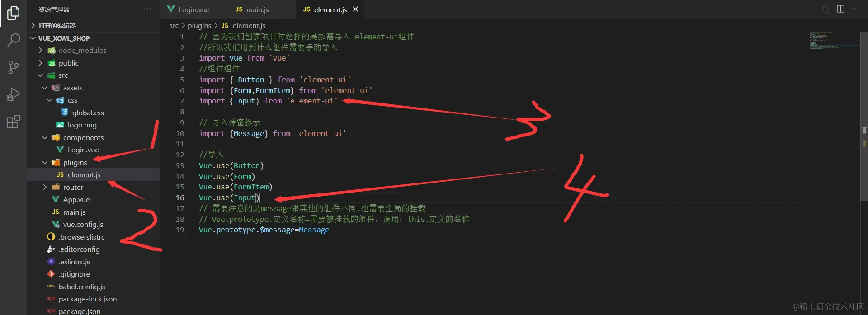Open the Source Control view icon
This screenshot has height=315, width=868.
14,67
